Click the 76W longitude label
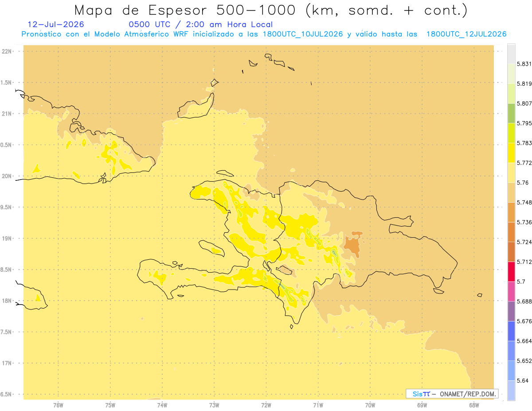Image resolution: width=532 pixels, height=411 pixels. [x=58, y=405]
